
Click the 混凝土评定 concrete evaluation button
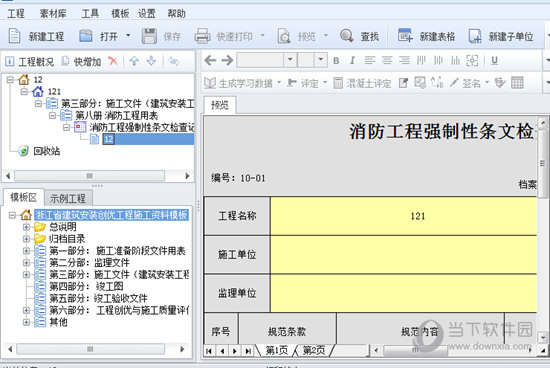pos(362,83)
